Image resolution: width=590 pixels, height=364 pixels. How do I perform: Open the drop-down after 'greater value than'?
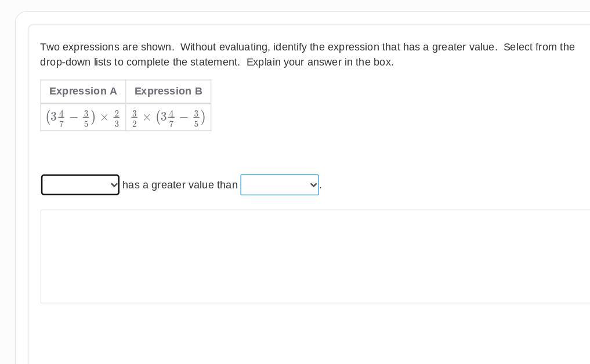(279, 185)
